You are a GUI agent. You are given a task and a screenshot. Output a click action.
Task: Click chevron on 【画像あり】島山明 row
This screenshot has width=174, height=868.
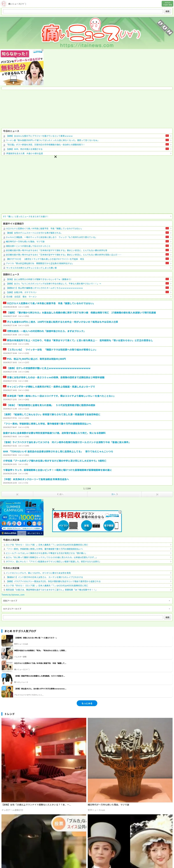coord(171,288)
